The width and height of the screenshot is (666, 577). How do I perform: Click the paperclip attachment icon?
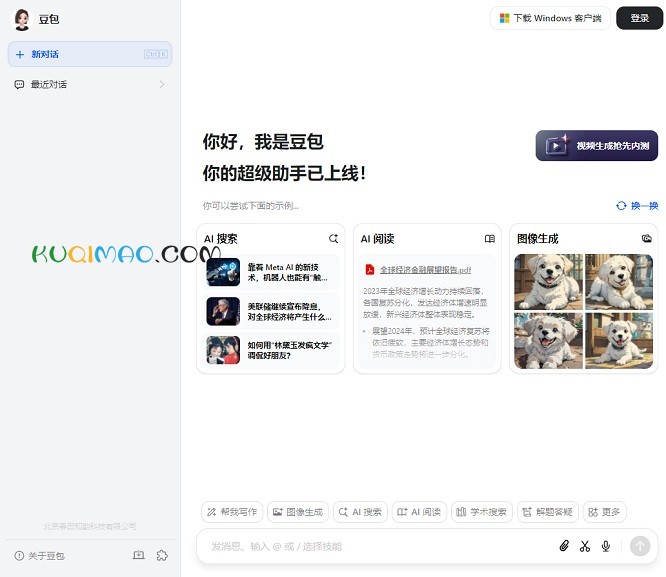coord(564,546)
